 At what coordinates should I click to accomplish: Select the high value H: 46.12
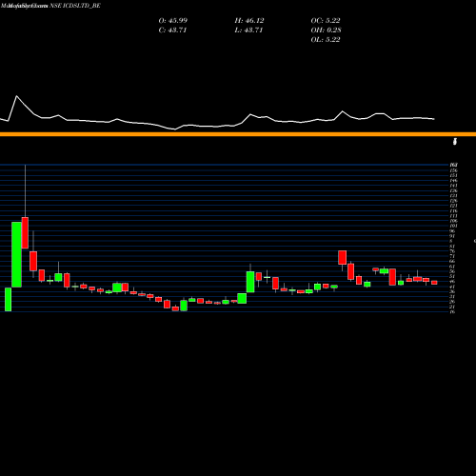point(249,21)
